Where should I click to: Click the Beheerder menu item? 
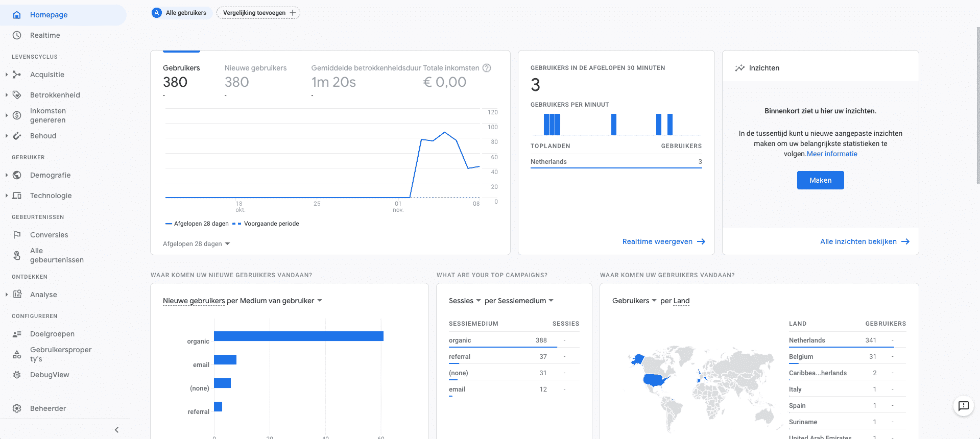(x=63, y=408)
